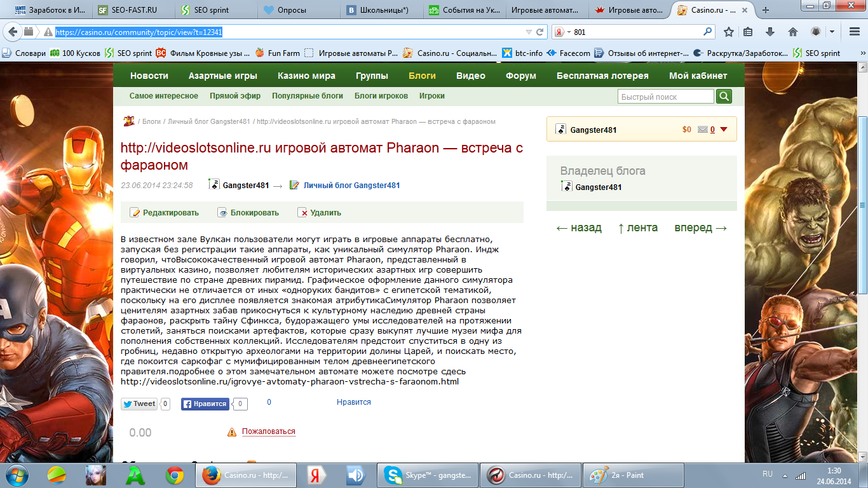Click the Блокировать eye icon
This screenshot has width=868, height=488.
(222, 212)
